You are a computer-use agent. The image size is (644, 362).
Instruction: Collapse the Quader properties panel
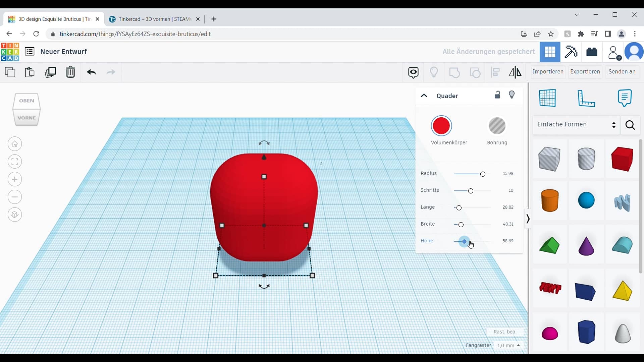tap(424, 96)
